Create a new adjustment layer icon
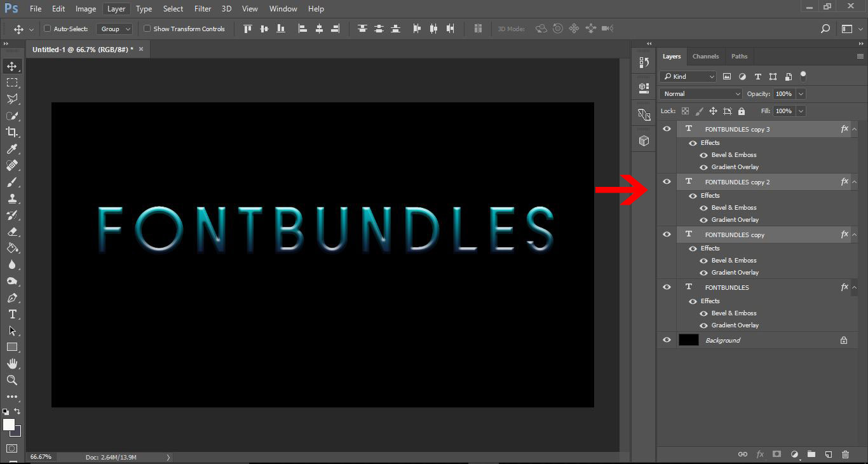The image size is (868, 464). (794, 454)
